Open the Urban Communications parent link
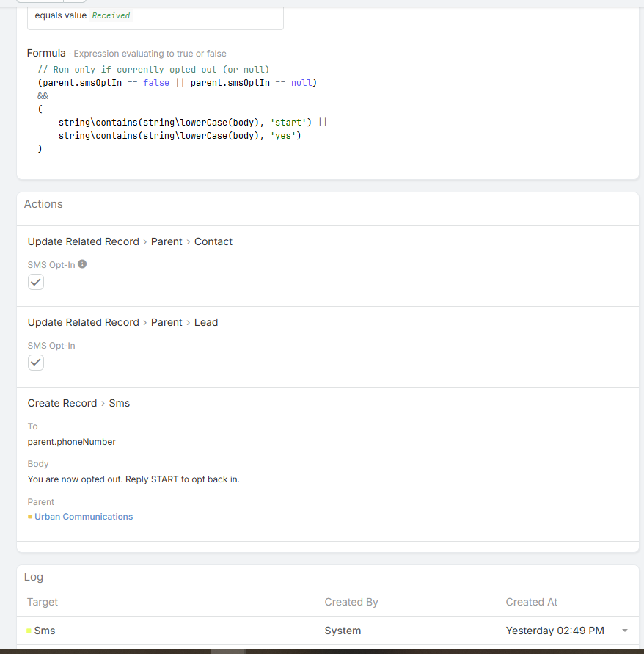Screen dimensions: 644x654 pyautogui.click(x=84, y=517)
